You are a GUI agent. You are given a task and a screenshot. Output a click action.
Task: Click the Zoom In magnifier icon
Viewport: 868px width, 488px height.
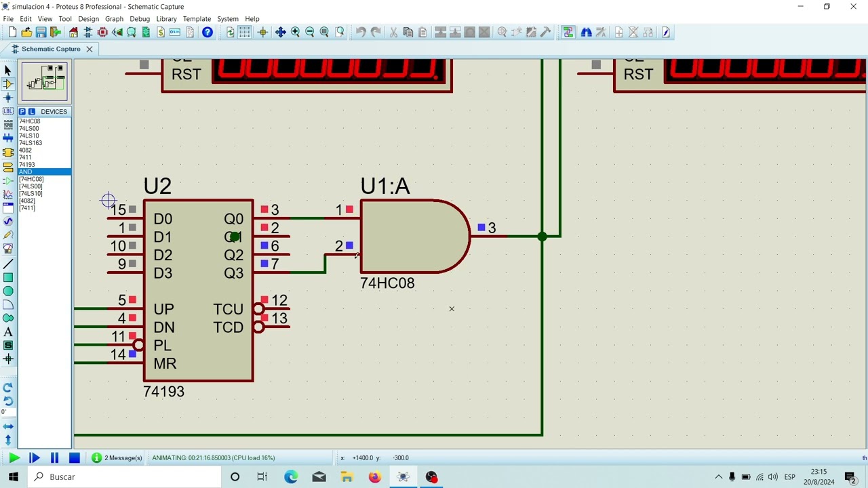coord(295,32)
